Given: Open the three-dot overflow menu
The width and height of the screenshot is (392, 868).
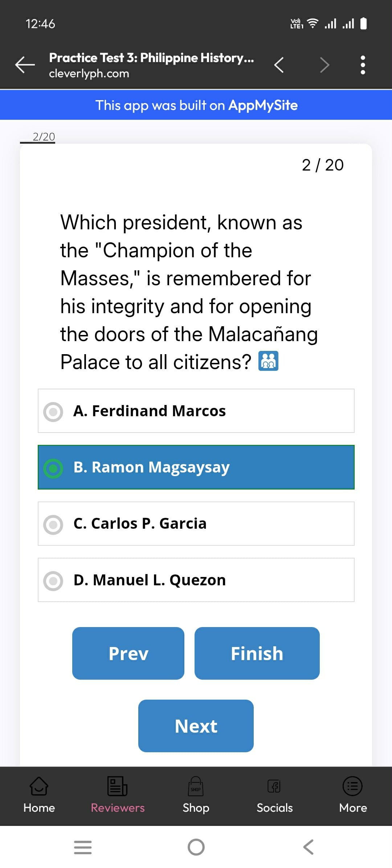Looking at the screenshot, I should coord(363,65).
